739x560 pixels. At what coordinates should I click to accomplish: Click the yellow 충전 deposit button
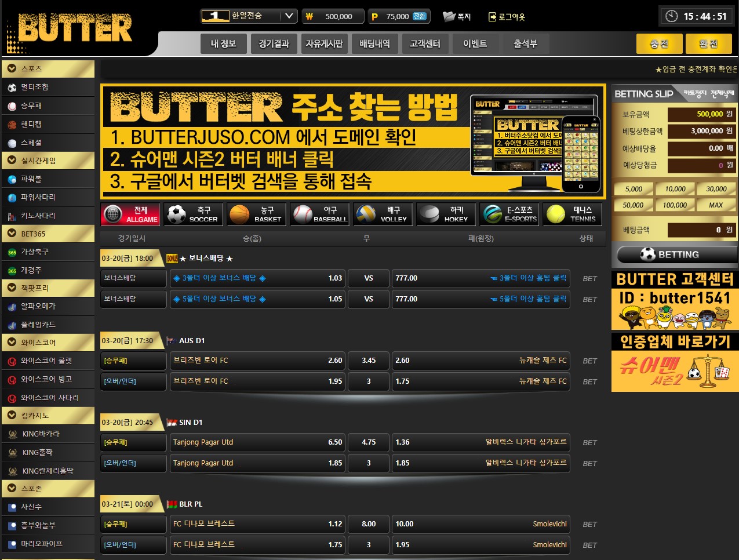(x=659, y=44)
